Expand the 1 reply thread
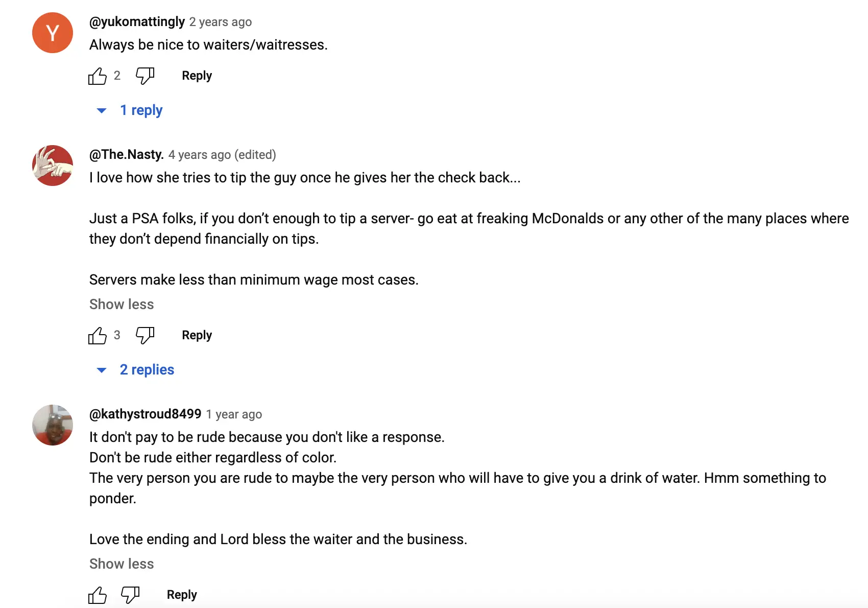The image size is (868, 608). click(130, 110)
